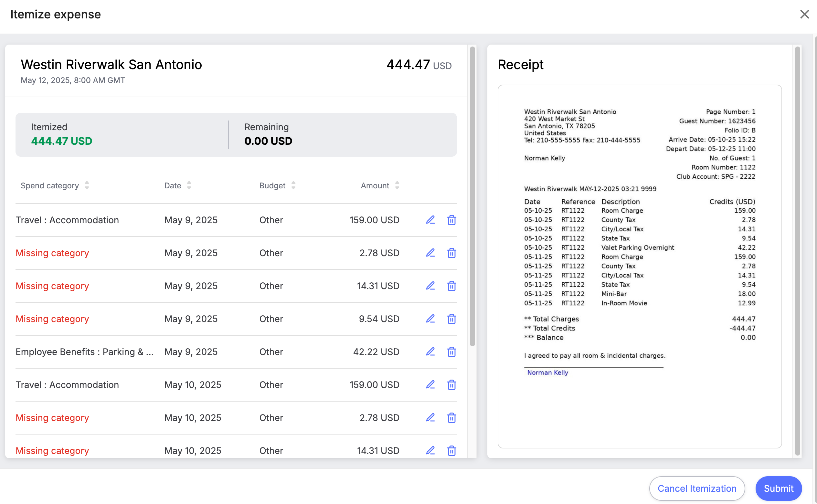Select Missing category for 2.78 USD May 10
Image resolution: width=817 pixels, height=504 pixels.
tap(52, 418)
